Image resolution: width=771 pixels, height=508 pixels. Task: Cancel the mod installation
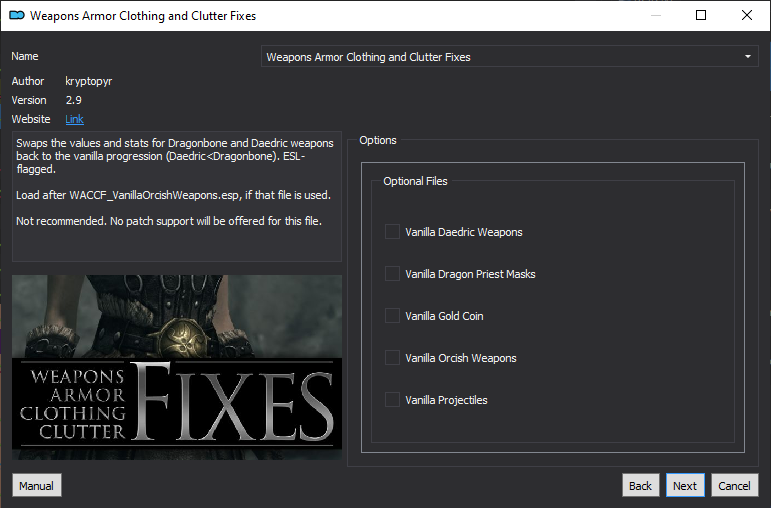coord(734,486)
